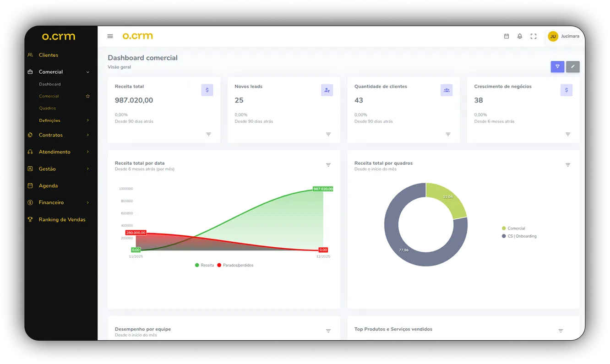Collapse the Comercial sidebar section
The height and width of the screenshot is (364, 610).
[x=88, y=72]
